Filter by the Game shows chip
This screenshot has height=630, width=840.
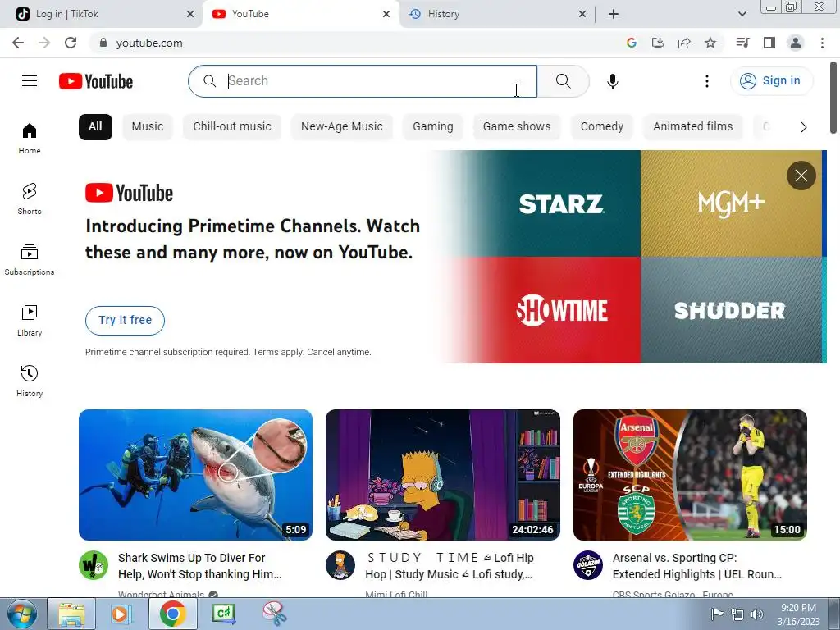tap(517, 127)
